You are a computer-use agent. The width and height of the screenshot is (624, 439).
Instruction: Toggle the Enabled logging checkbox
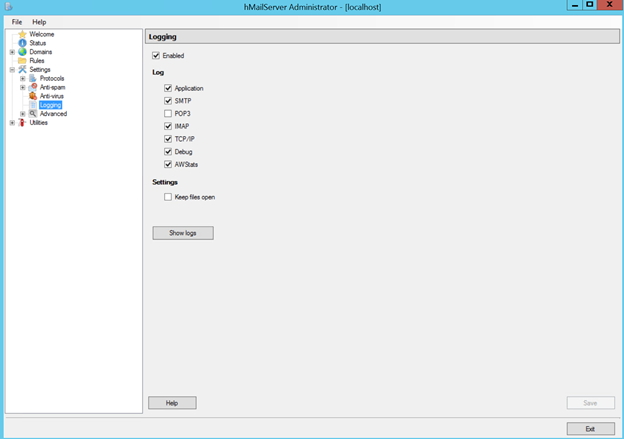coord(156,56)
